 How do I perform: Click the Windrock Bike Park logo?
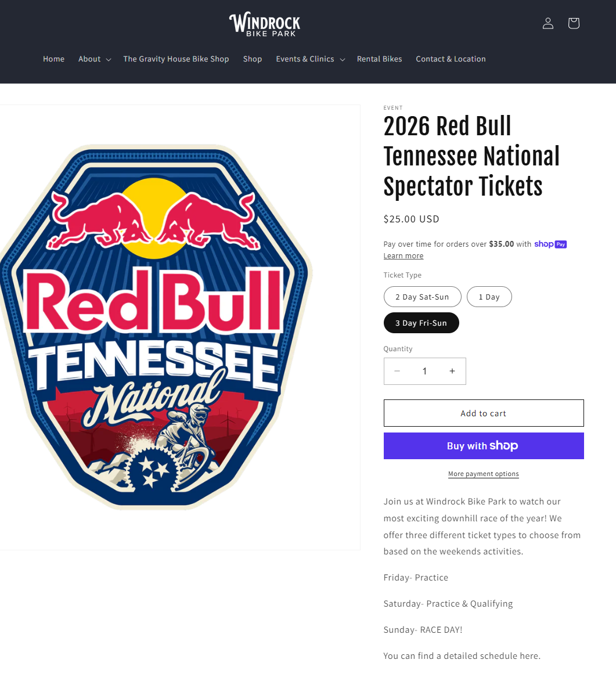click(265, 24)
